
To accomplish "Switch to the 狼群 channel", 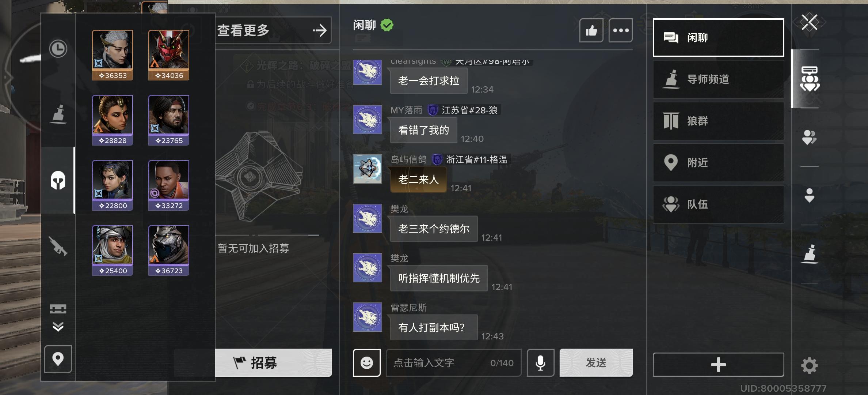I will click(718, 121).
